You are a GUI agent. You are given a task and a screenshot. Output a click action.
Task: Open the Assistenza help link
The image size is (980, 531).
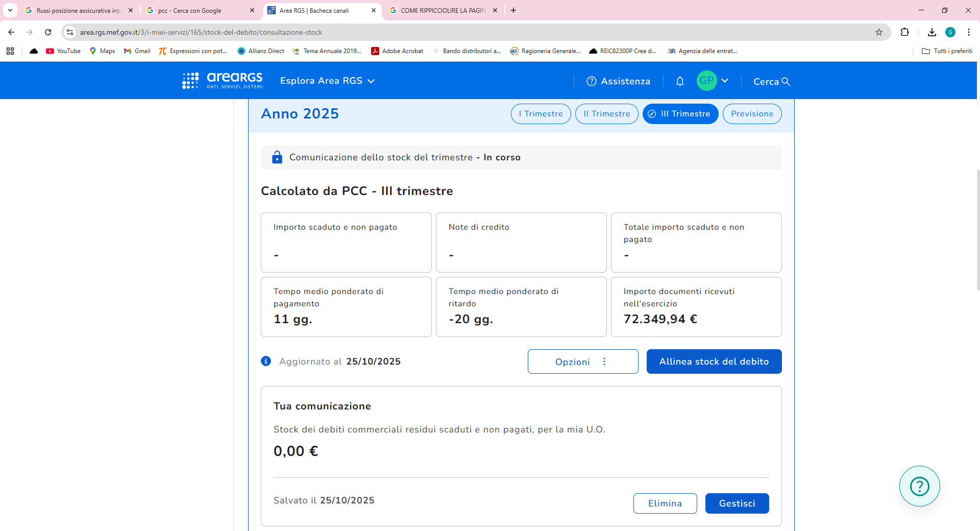[x=619, y=81]
